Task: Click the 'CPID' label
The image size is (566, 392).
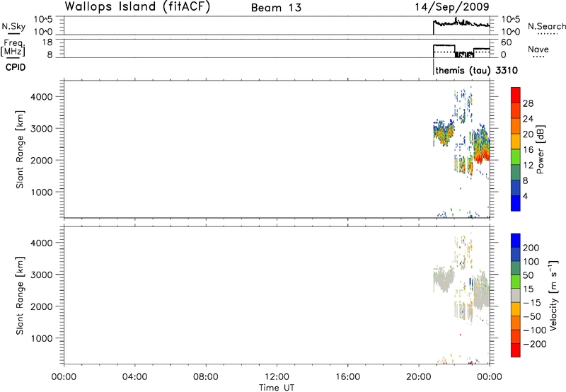Action: [16, 67]
